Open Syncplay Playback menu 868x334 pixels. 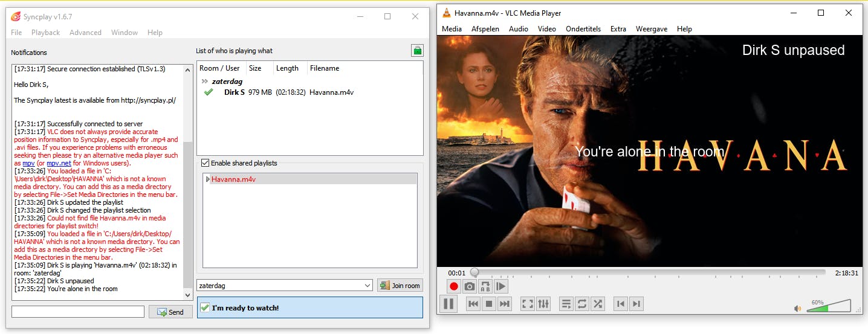[x=46, y=33]
